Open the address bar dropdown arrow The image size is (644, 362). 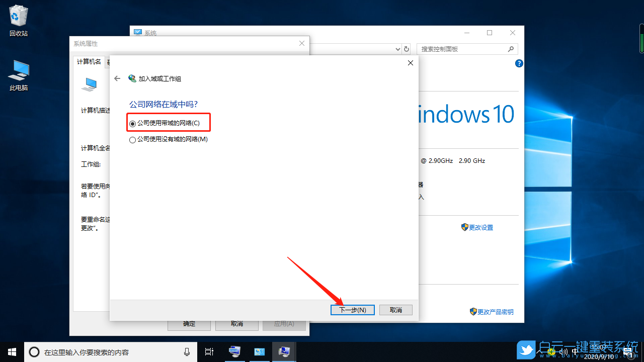pos(397,49)
